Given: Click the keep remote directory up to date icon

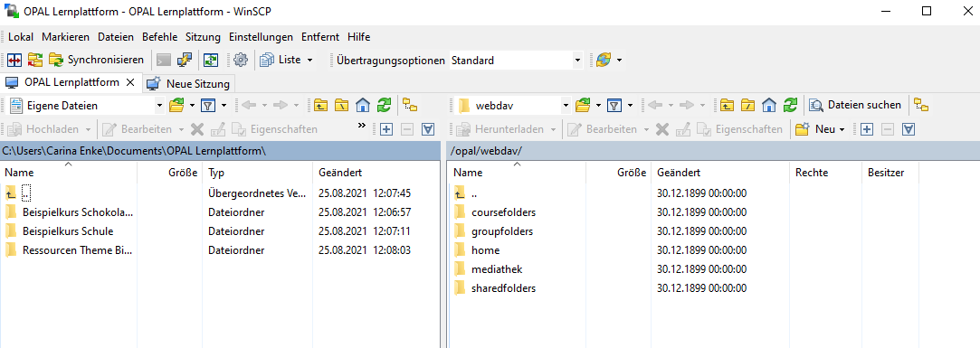Looking at the screenshot, I should pyautogui.click(x=211, y=60).
